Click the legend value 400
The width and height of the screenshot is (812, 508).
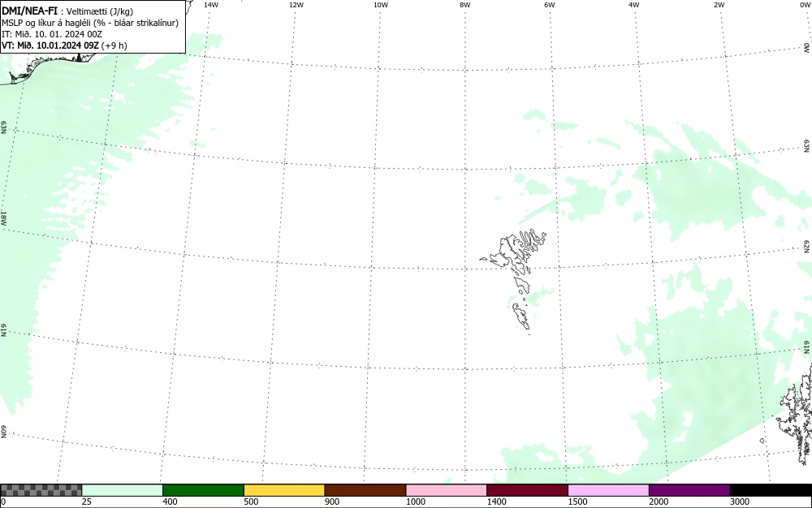point(170,502)
